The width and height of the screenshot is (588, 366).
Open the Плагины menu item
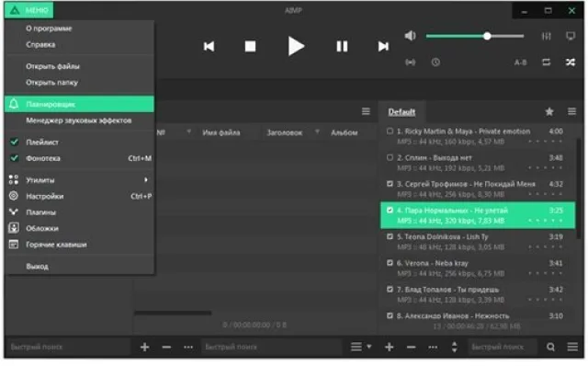79,212
